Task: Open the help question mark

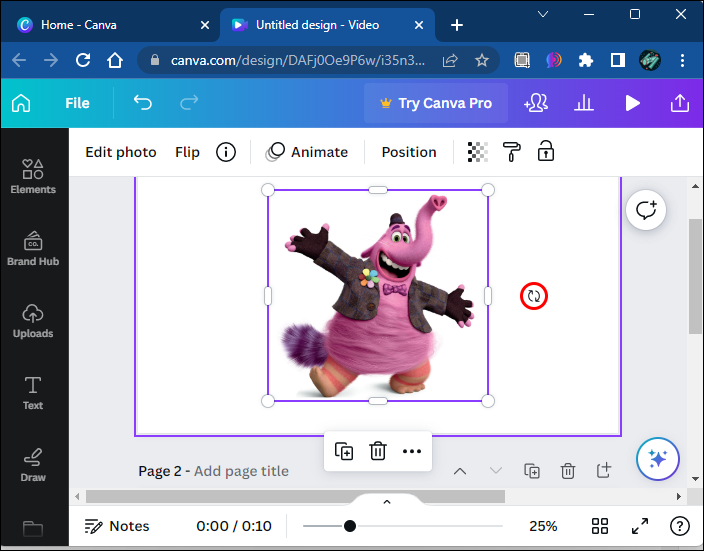Action: (680, 526)
